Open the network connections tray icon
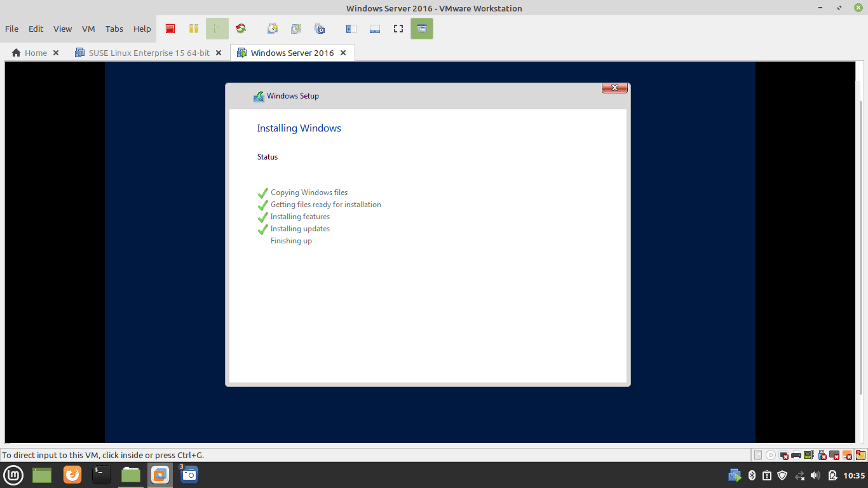 799,475
